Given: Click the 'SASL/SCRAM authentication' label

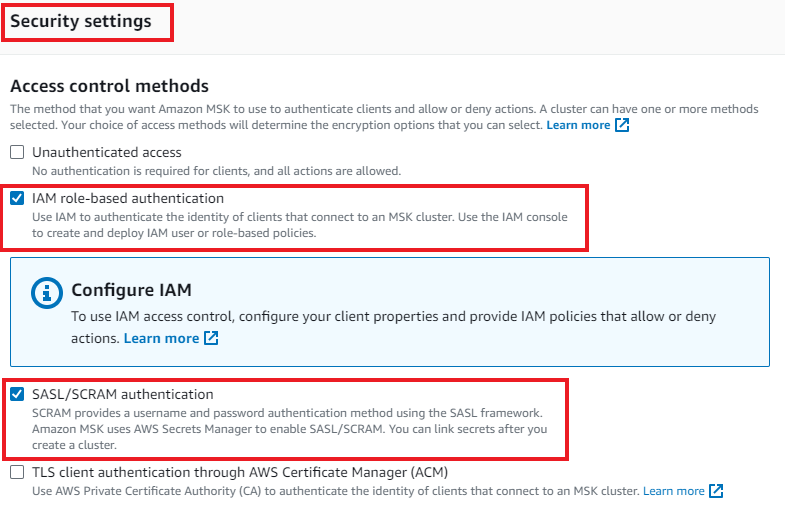Looking at the screenshot, I should click(123, 394).
